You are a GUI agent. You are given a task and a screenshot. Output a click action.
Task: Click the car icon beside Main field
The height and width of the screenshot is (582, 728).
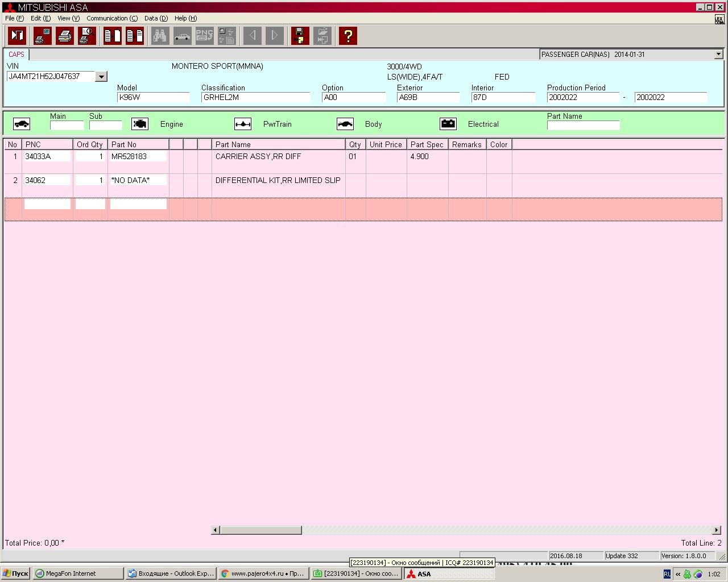(x=22, y=124)
